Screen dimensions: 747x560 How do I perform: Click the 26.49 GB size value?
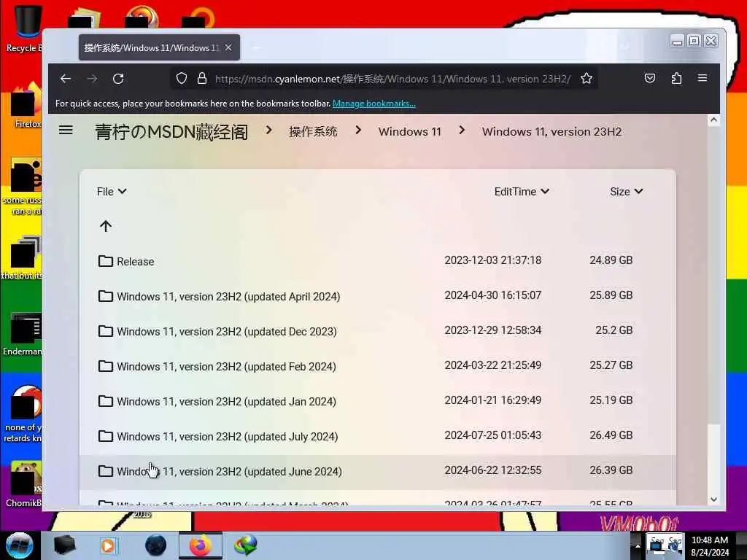tap(611, 435)
